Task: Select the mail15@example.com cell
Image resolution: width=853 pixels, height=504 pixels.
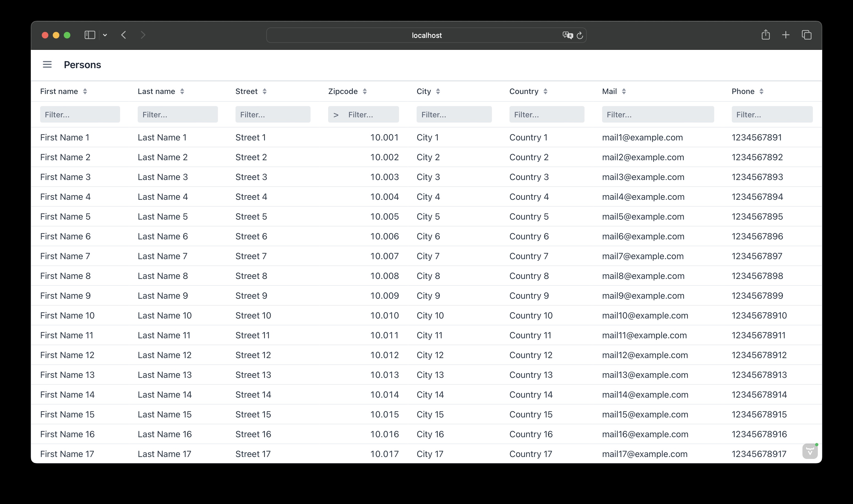Action: click(645, 414)
